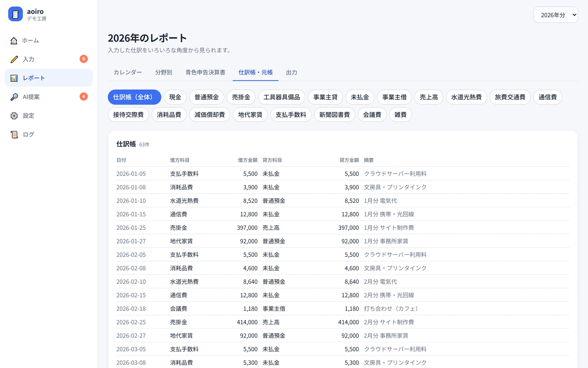Image resolution: width=588 pixels, height=368 pixels.
Task: Click the bar chart icon beside レポート
Action: pos(14,78)
